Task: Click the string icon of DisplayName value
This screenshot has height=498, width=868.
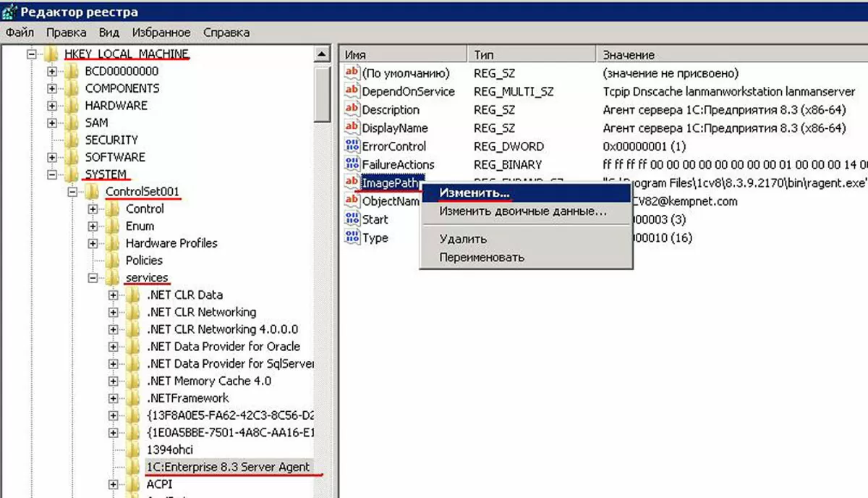Action: [352, 127]
